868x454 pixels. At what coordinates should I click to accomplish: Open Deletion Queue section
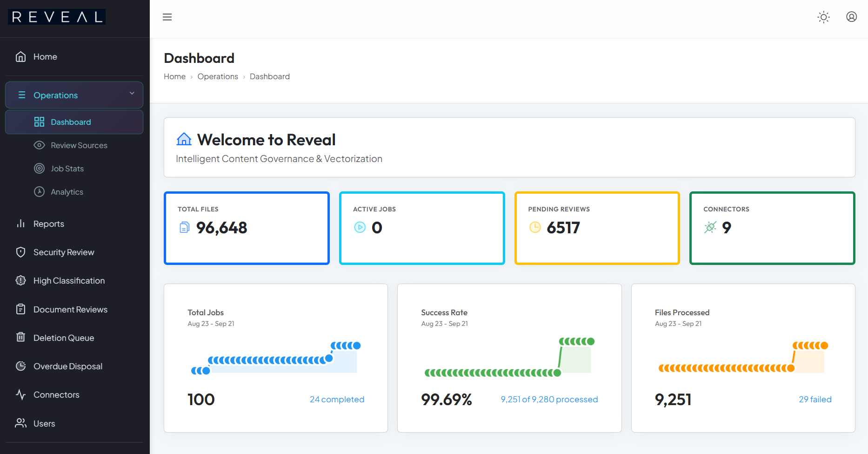pyautogui.click(x=74, y=338)
